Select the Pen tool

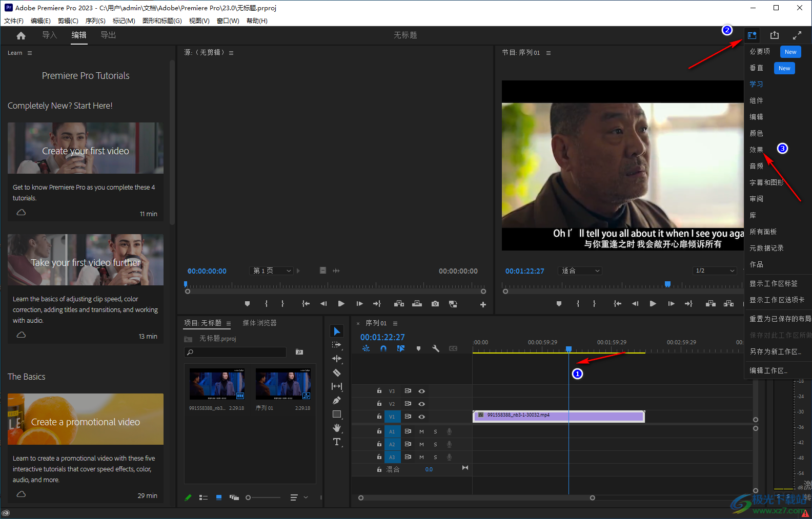[x=337, y=400]
